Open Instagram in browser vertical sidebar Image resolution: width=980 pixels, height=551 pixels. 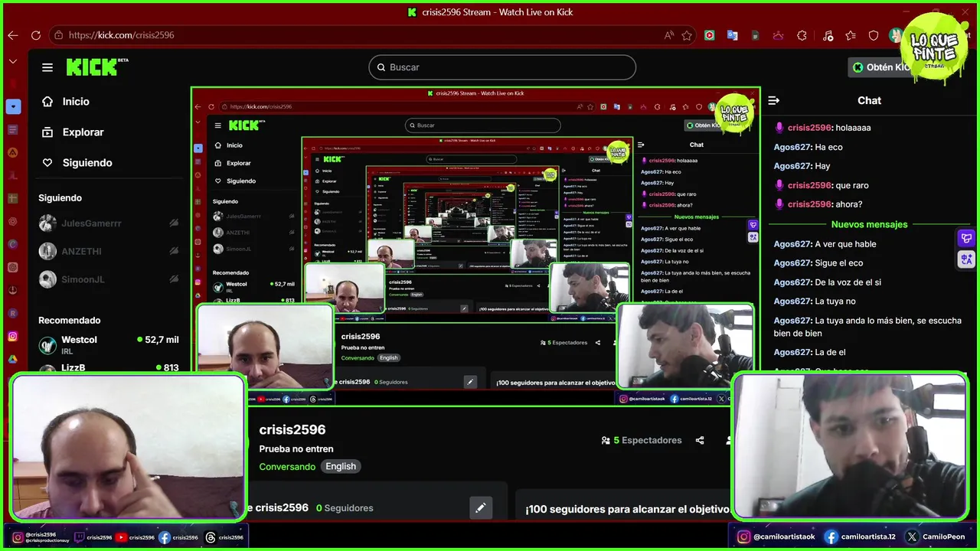(13, 336)
